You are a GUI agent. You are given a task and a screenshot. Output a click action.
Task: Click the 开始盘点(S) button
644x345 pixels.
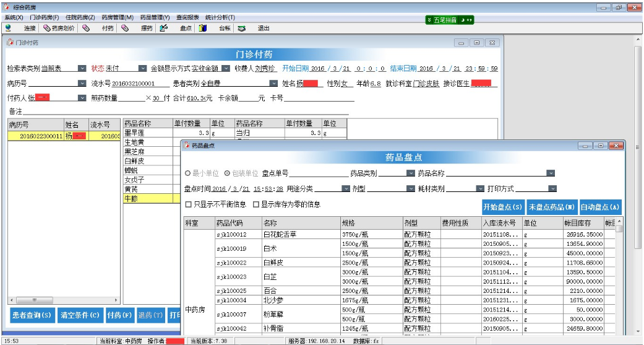pyautogui.click(x=502, y=207)
